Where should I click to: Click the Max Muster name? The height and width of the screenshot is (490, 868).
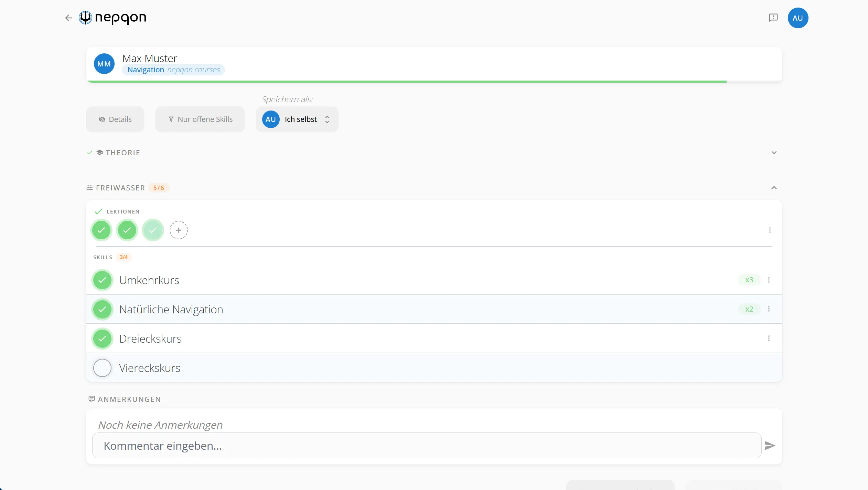150,58
